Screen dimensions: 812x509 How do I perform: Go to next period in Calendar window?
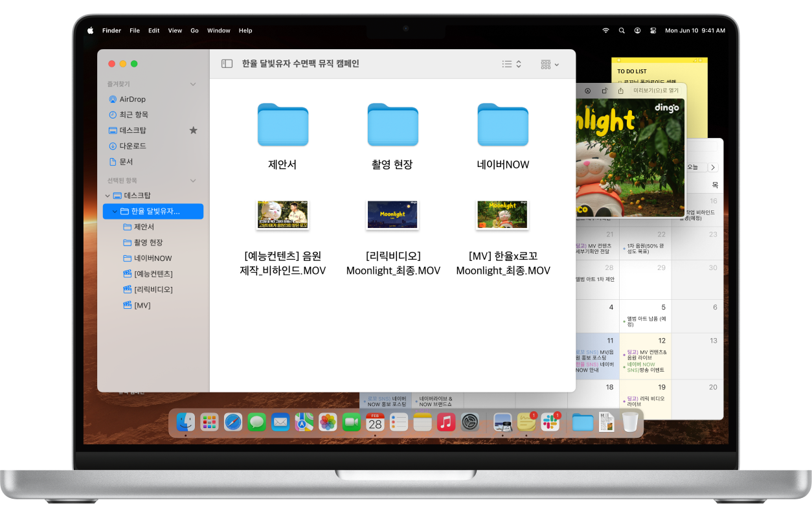tap(713, 167)
